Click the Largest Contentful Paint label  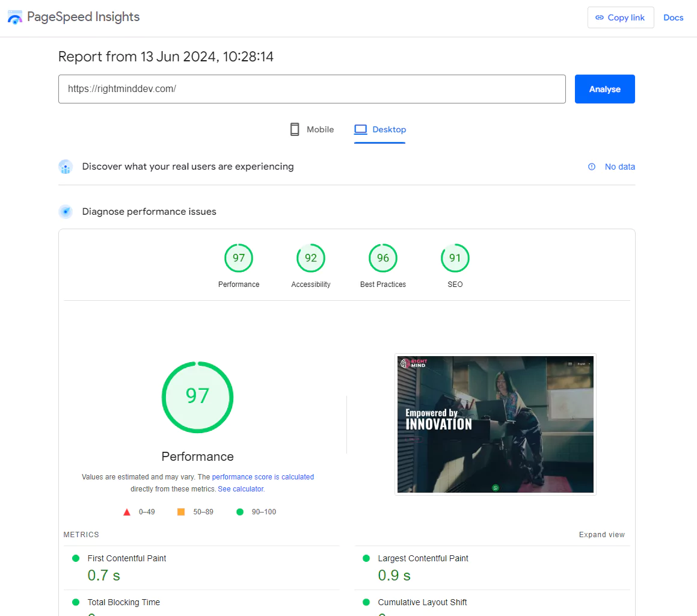click(x=423, y=558)
